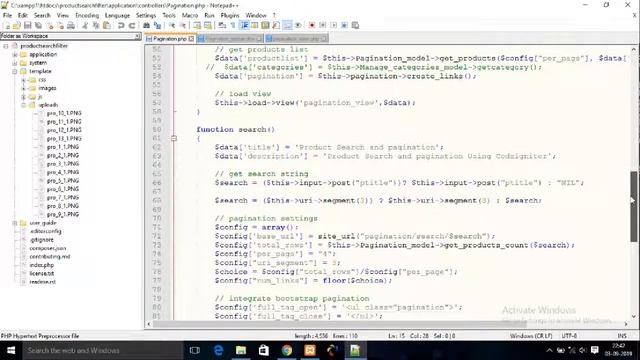Click the Open file toolbar icon
Viewport: 640px width, 360px height.
17,25
